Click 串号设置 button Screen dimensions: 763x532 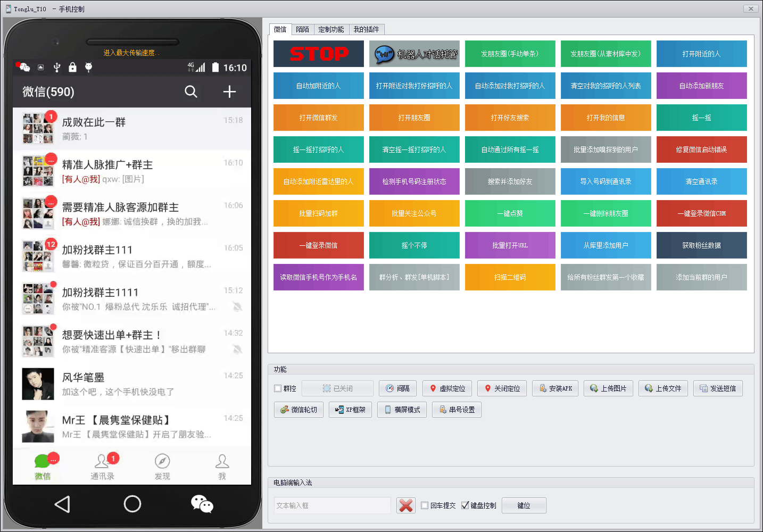457,410
